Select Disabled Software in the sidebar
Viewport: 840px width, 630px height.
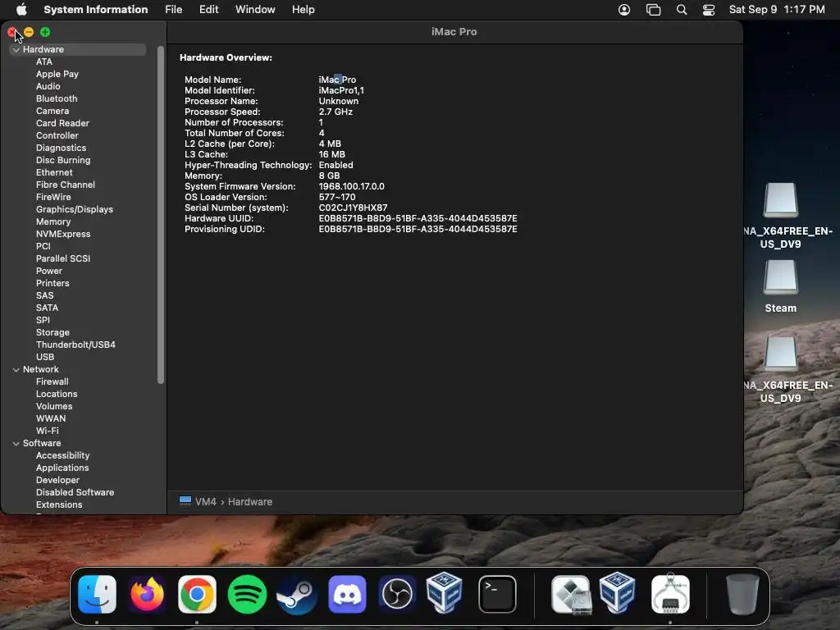[x=75, y=493]
